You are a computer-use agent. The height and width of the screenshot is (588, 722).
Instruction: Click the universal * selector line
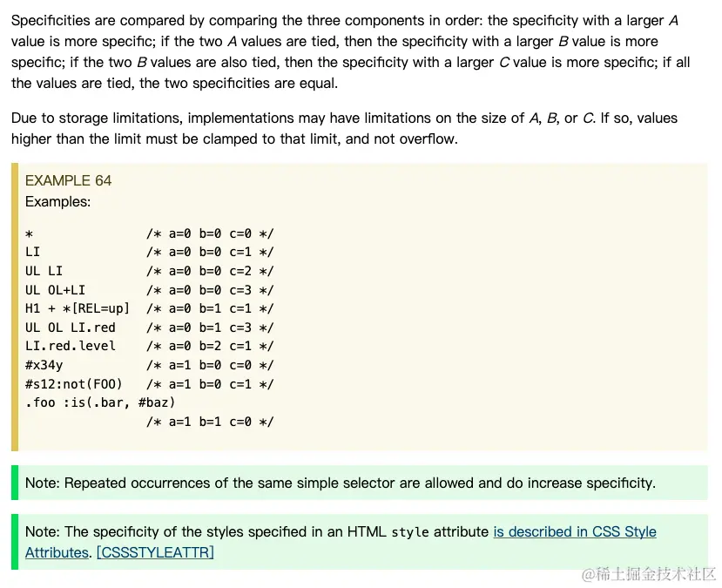(150, 234)
